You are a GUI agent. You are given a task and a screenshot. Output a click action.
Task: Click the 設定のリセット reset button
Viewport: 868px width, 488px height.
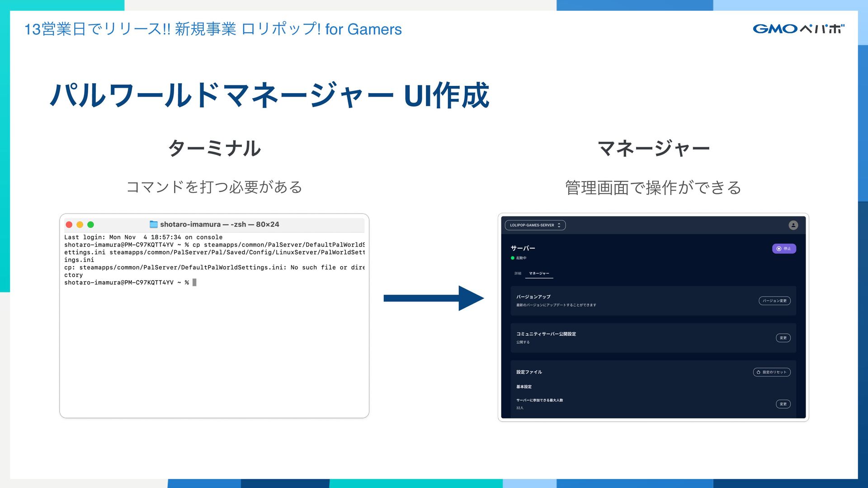point(771,372)
